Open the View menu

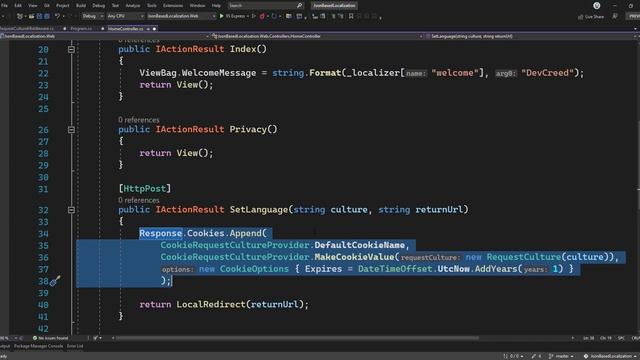tap(33, 6)
